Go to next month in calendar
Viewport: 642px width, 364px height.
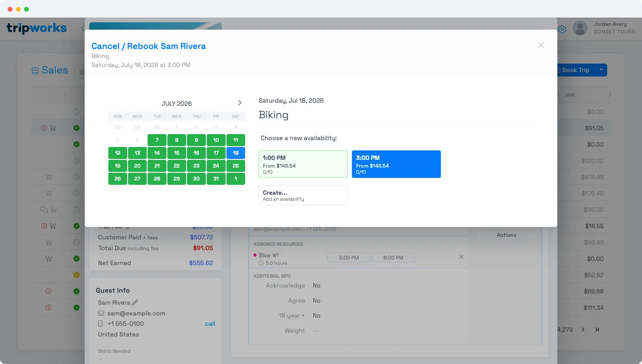point(240,103)
